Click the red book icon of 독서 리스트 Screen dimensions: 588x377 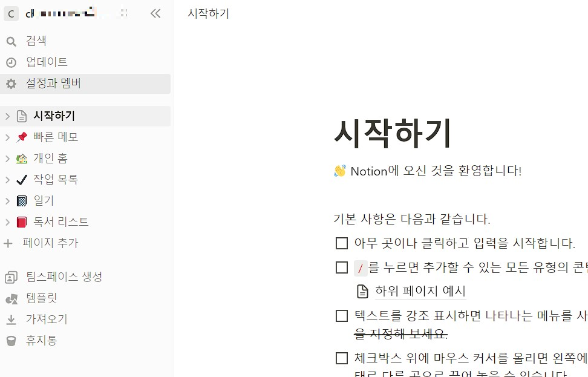click(22, 222)
